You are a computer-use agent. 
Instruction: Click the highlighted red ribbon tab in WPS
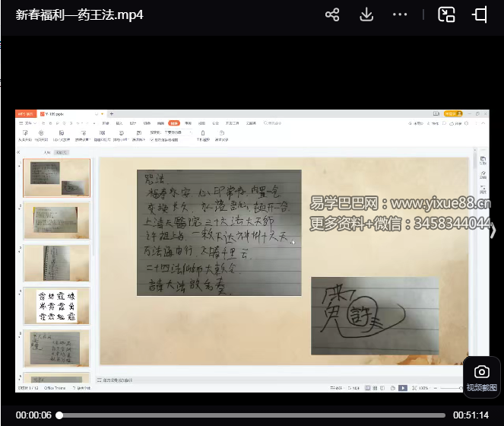click(174, 122)
